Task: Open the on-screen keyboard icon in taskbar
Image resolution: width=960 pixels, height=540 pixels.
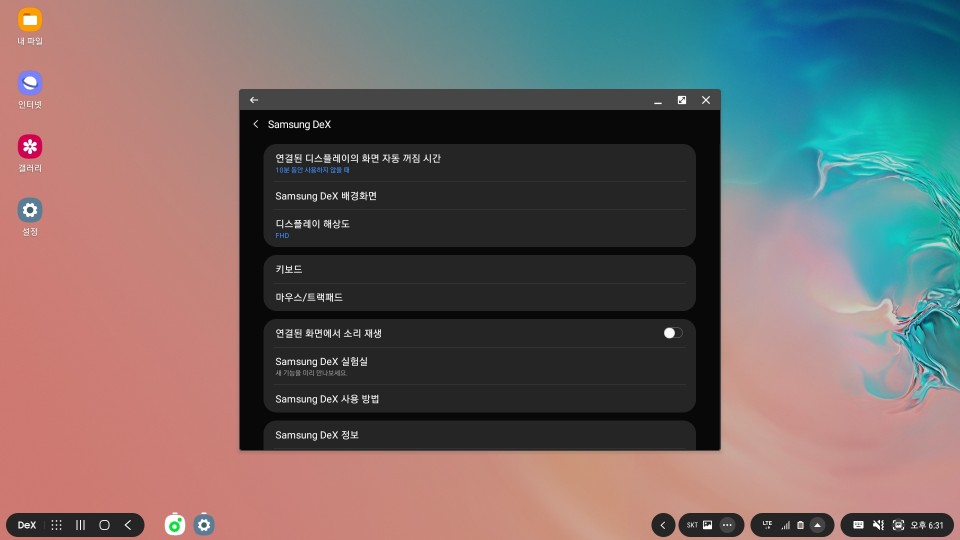Action: pyautogui.click(x=858, y=525)
